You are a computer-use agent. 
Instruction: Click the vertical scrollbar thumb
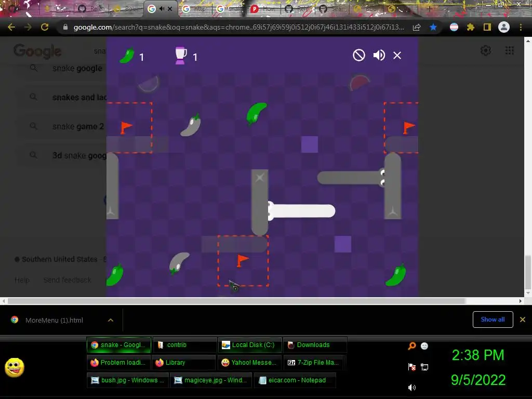528,272
